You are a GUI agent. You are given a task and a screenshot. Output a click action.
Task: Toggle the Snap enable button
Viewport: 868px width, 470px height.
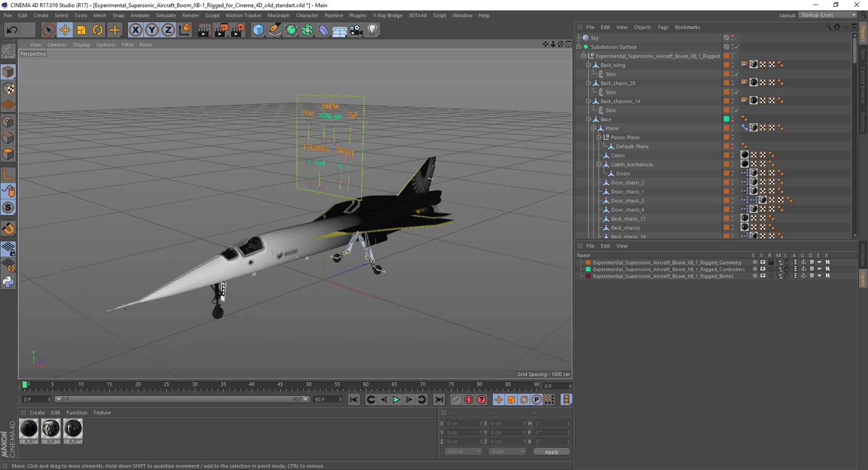[x=8, y=208]
